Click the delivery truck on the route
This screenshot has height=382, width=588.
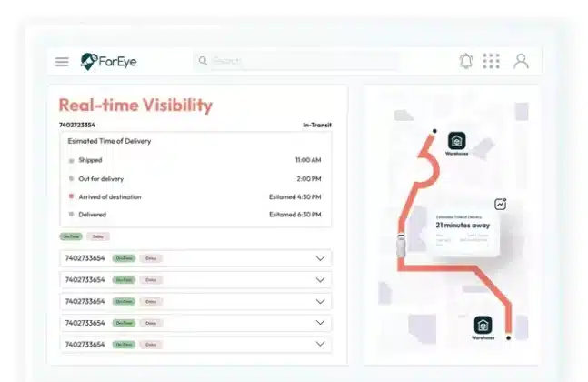click(x=401, y=246)
